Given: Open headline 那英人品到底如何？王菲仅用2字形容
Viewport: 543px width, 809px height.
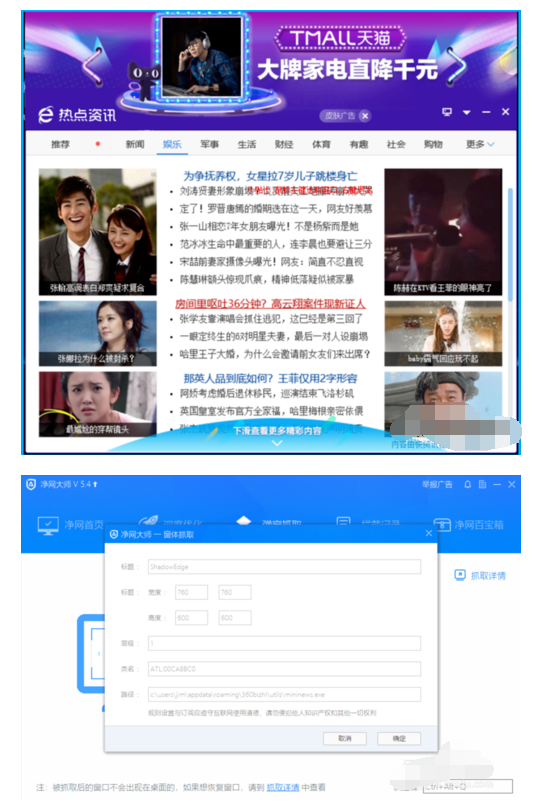Looking at the screenshot, I should 270,379.
